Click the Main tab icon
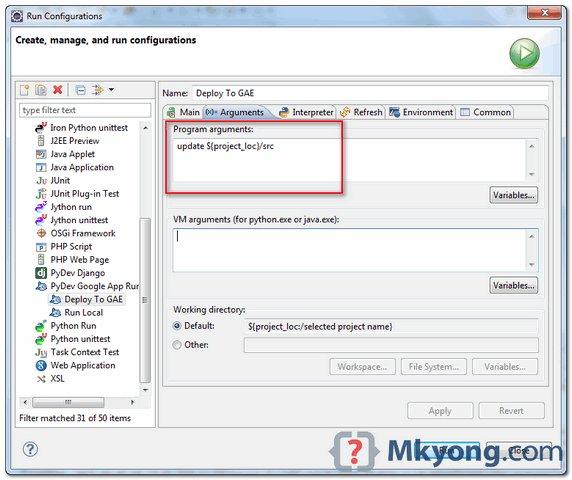Screen dimensions: 572x480 coord(171,112)
